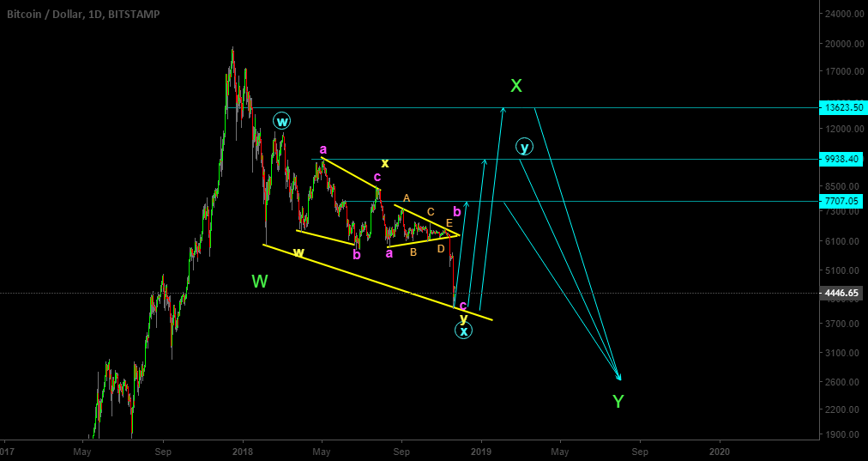Click the 2018 date on time axis

click(x=243, y=449)
